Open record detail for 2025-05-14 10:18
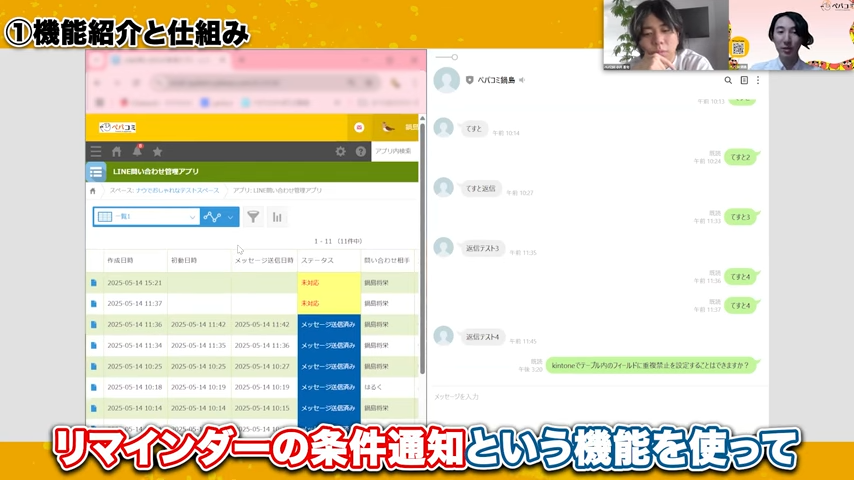Viewport: 854px width, 480px height. [x=94, y=387]
